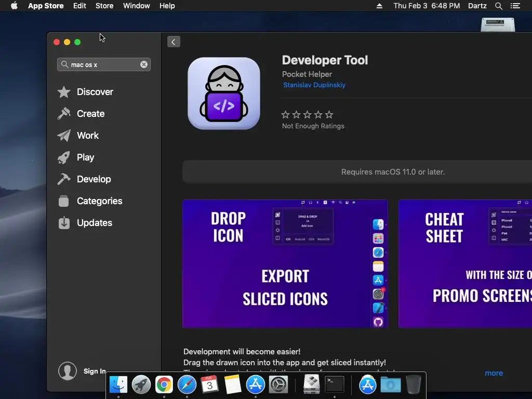This screenshot has width=532, height=399.
Task: Click the 'Developer Tool' title
Action: pyautogui.click(x=325, y=60)
